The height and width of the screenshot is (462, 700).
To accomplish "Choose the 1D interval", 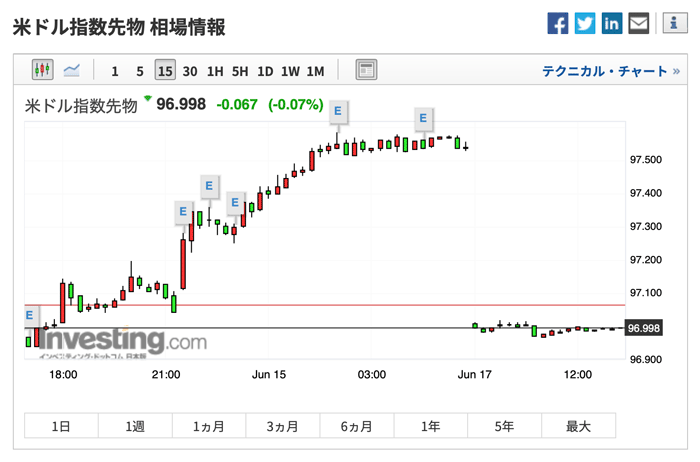I will tap(265, 71).
